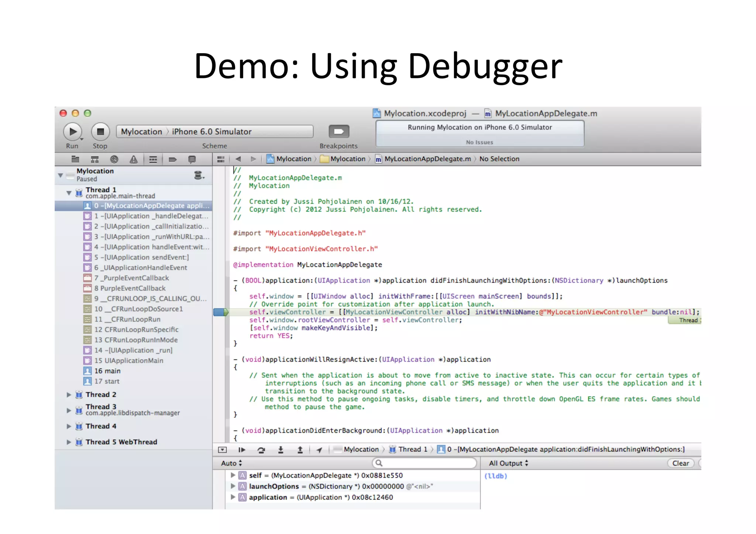Select Mylocation project in jump bar

click(x=289, y=159)
